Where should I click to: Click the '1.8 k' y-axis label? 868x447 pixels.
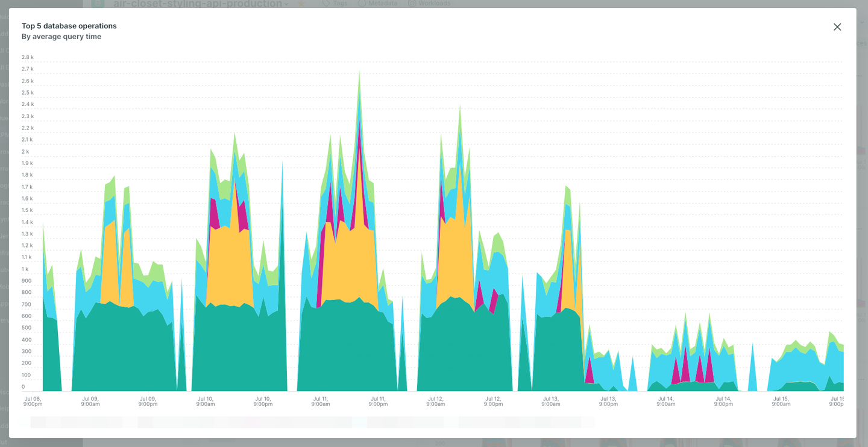(x=28, y=175)
